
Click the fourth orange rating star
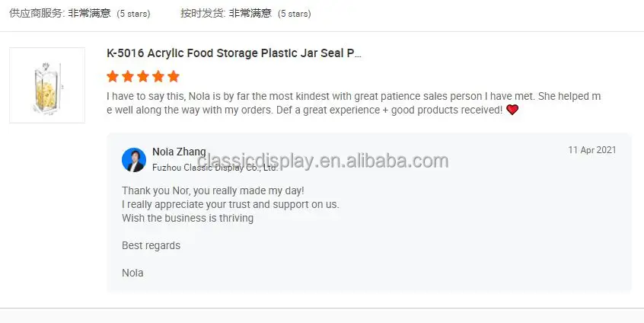[x=158, y=76]
